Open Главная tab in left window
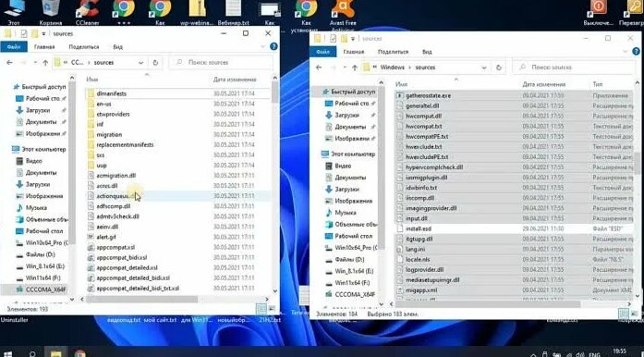644x357 pixels. [44, 47]
